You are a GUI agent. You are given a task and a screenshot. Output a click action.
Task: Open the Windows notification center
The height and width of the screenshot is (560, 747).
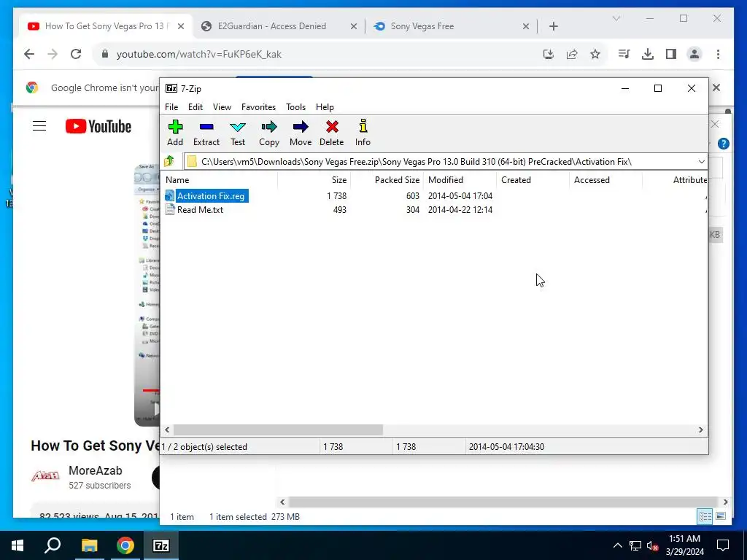(723, 545)
